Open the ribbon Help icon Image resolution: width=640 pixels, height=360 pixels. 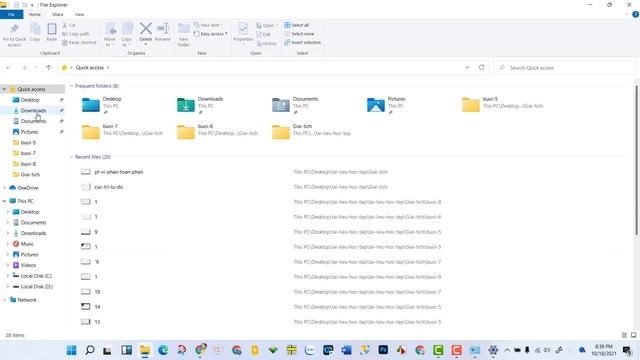[x=636, y=14]
